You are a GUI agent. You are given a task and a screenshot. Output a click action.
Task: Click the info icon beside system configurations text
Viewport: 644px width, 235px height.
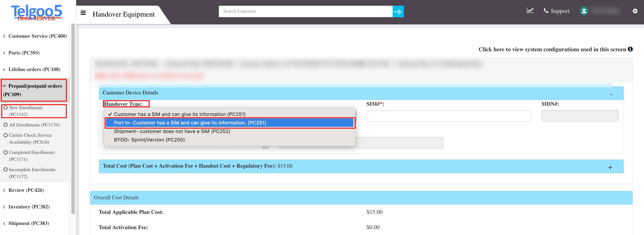point(630,49)
